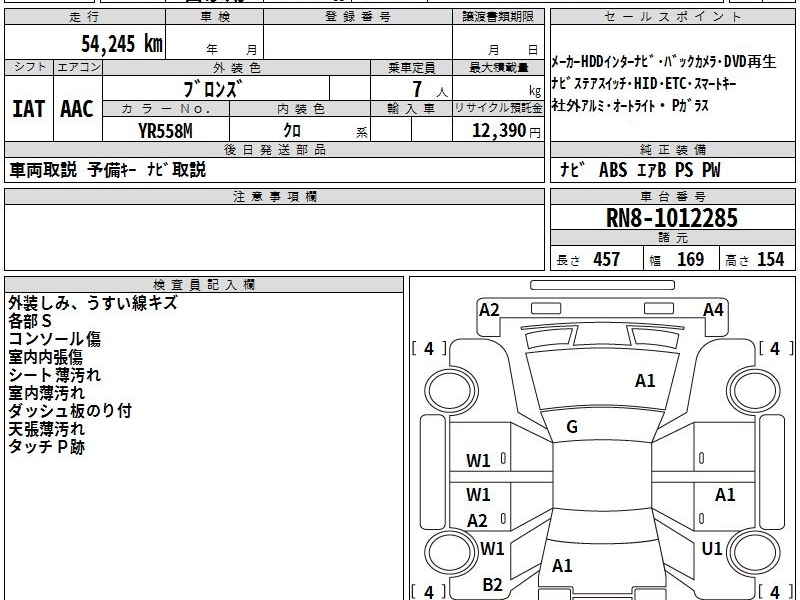Select the note 天張薄汚れ
Image resolution: width=800 pixels, height=600 pixels.
[46, 429]
